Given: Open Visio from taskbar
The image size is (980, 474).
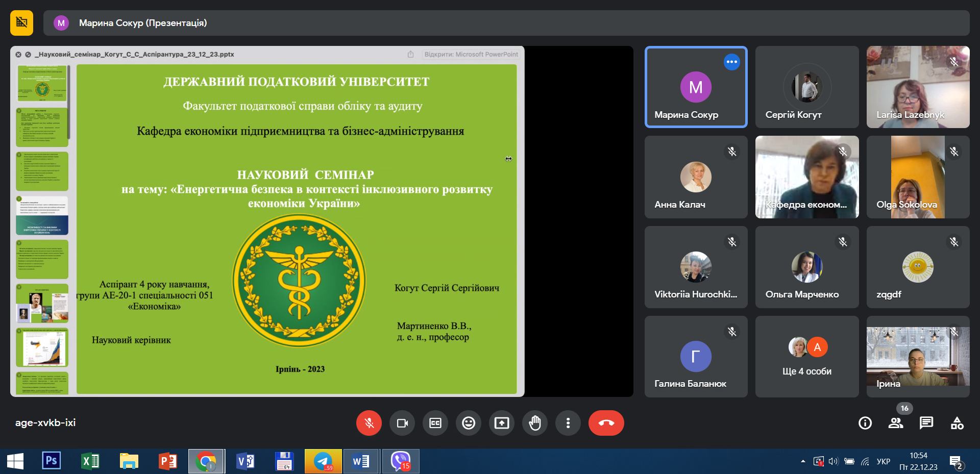Looking at the screenshot, I should 246,462.
